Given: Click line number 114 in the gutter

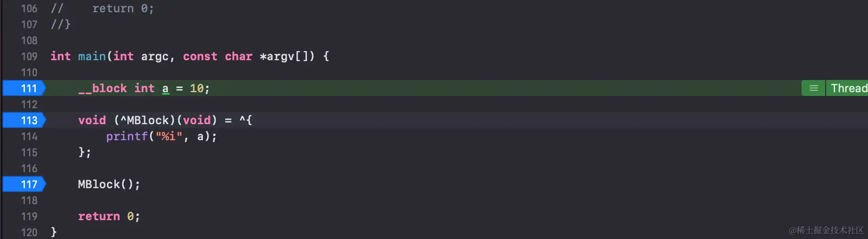Looking at the screenshot, I should pyautogui.click(x=29, y=136).
